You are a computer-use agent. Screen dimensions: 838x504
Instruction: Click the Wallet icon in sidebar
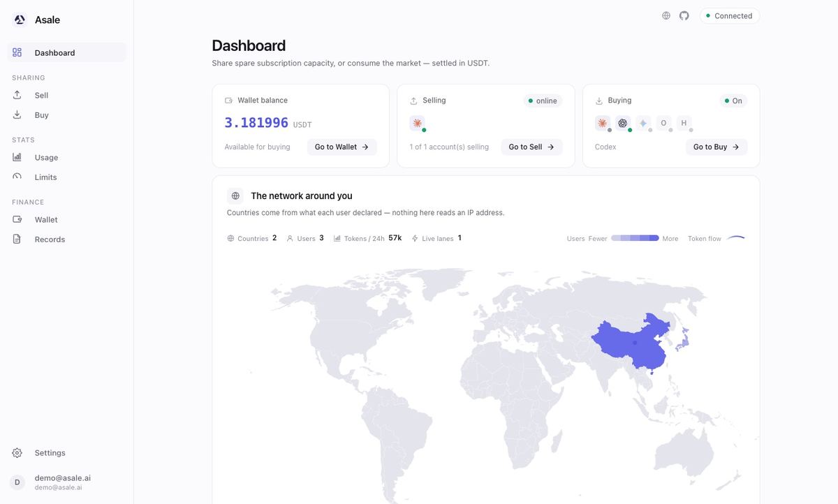click(17, 219)
